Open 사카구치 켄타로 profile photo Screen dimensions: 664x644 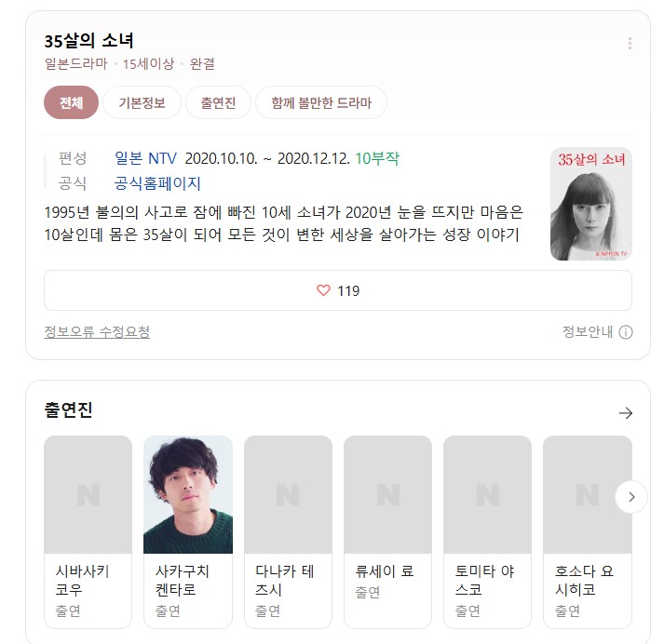188,495
